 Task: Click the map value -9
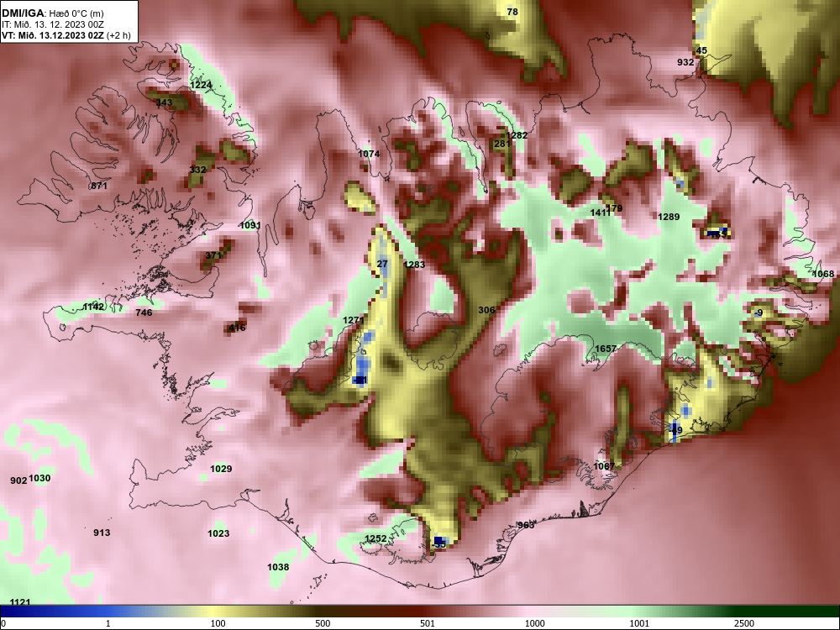(758, 312)
